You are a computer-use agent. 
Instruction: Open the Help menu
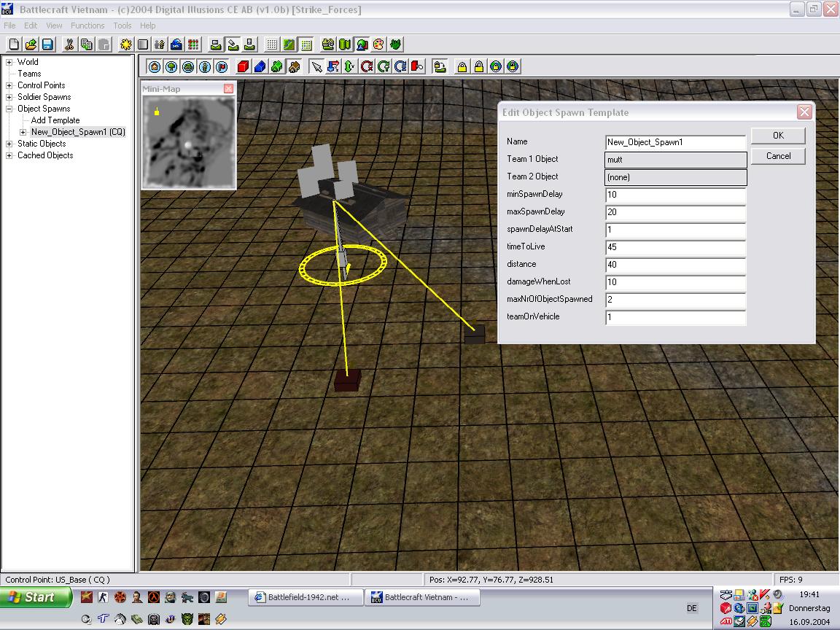pyautogui.click(x=148, y=26)
